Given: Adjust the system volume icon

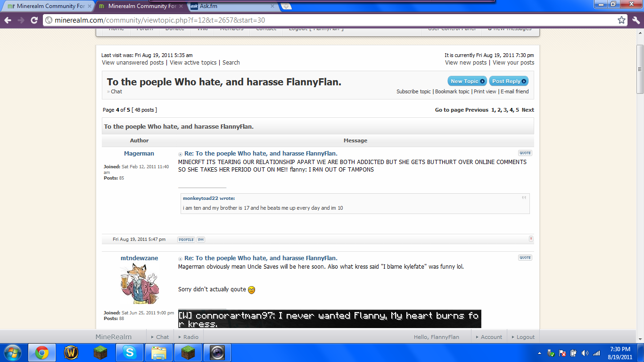Looking at the screenshot, I should (x=585, y=352).
